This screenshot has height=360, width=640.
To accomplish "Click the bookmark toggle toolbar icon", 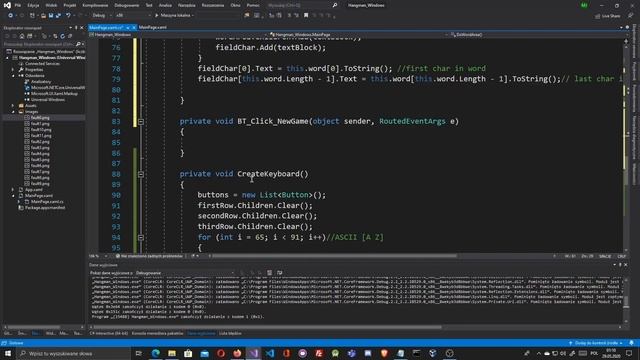I will click(306, 16).
